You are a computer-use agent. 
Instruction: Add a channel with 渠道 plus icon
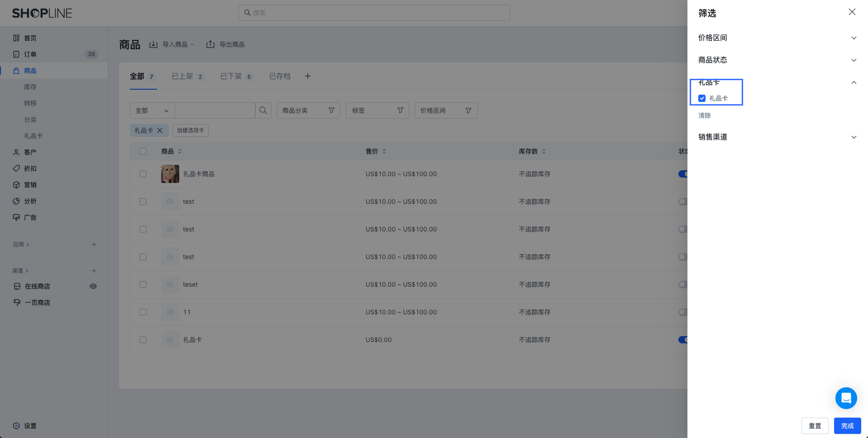tap(94, 271)
